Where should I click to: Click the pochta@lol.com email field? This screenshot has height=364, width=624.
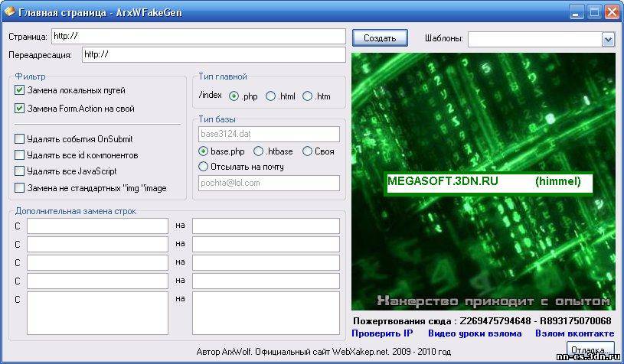pyautogui.click(x=269, y=184)
